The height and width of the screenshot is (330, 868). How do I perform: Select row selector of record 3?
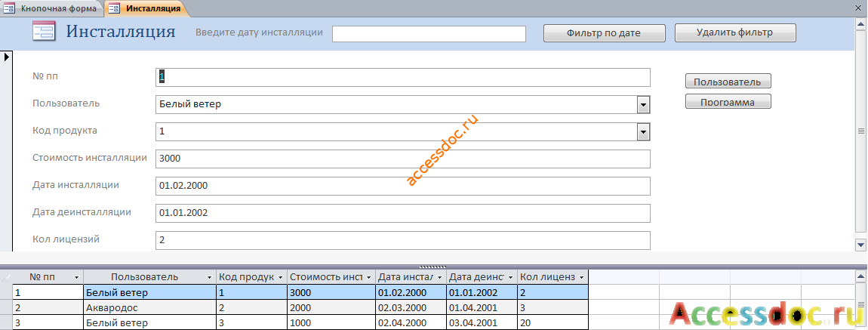tap(6, 322)
